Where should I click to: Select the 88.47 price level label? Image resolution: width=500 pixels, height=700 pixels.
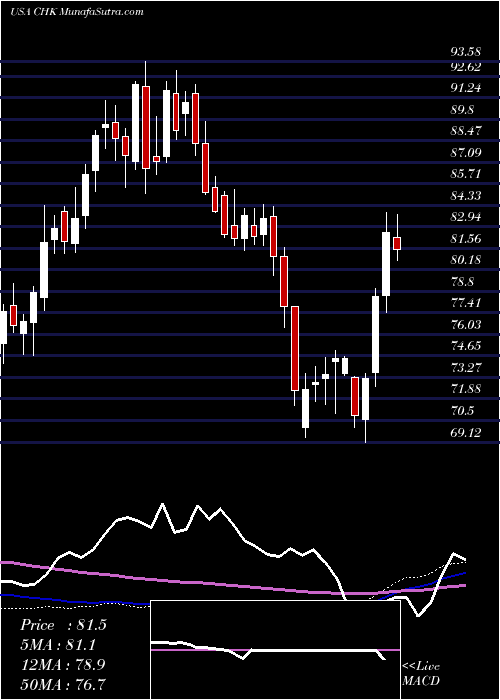tap(466, 131)
